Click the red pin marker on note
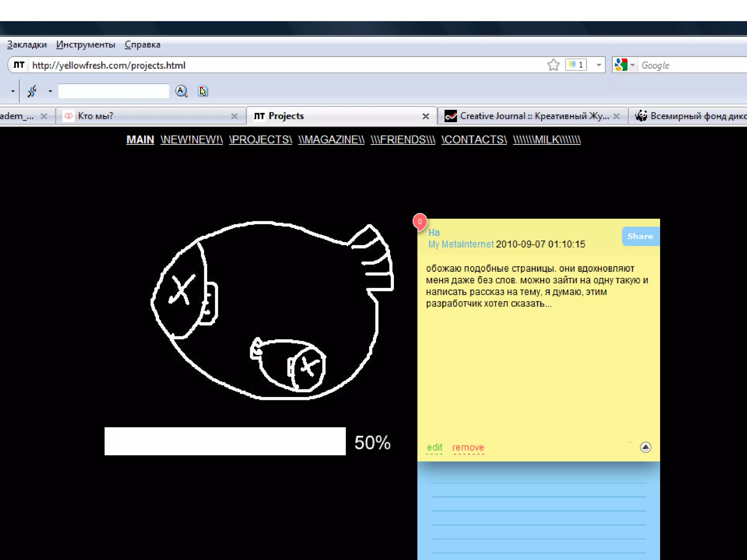 click(420, 222)
